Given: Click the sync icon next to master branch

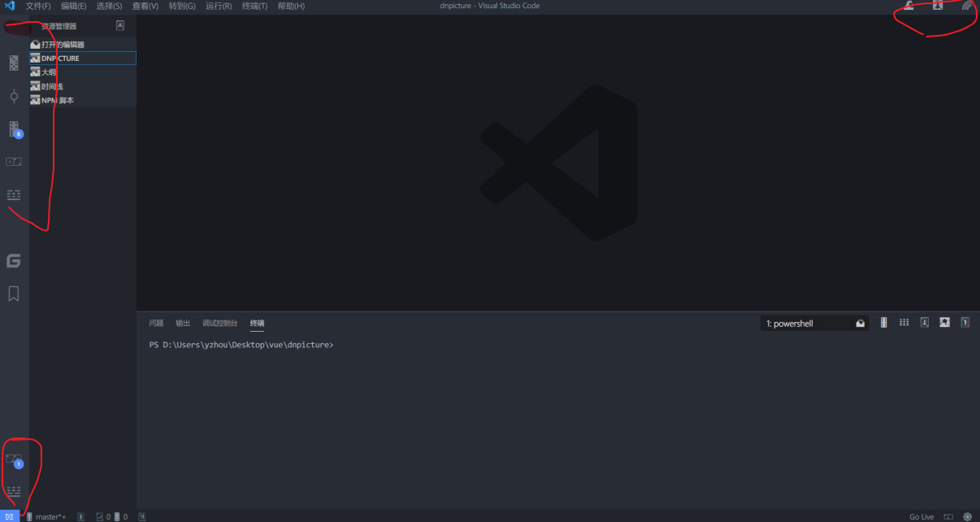Looking at the screenshot, I should point(80,516).
